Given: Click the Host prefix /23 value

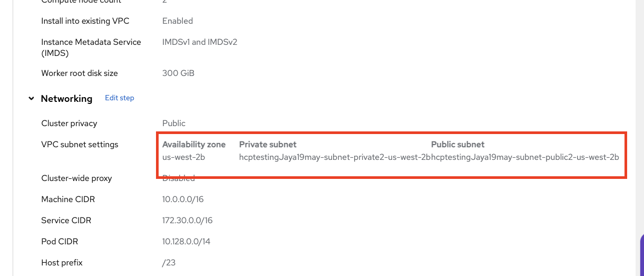Looking at the screenshot, I should pyautogui.click(x=169, y=263).
